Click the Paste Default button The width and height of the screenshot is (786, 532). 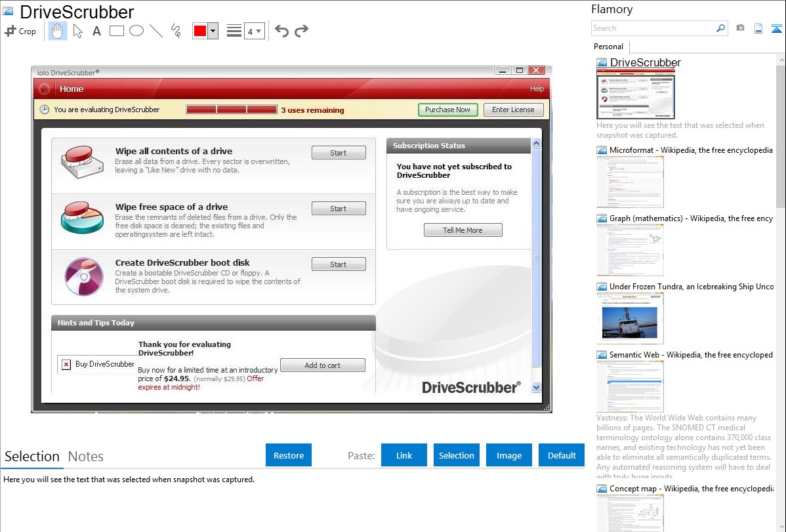tap(562, 455)
